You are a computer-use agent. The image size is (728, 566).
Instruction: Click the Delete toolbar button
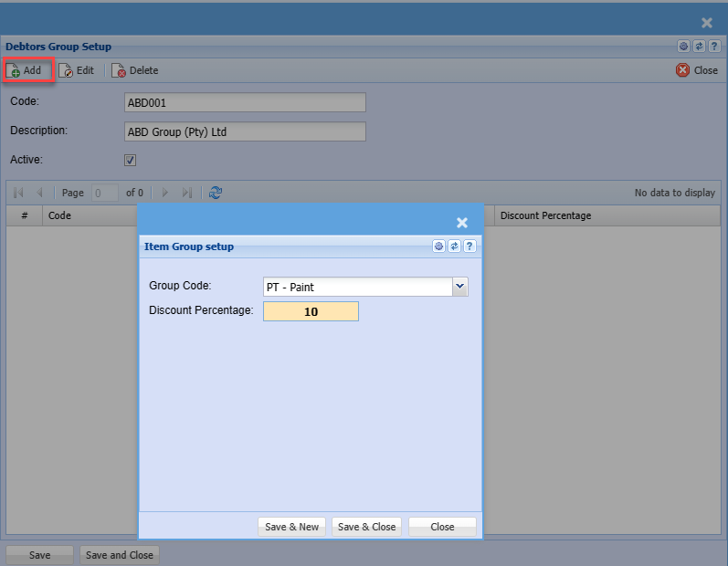pyautogui.click(x=135, y=70)
